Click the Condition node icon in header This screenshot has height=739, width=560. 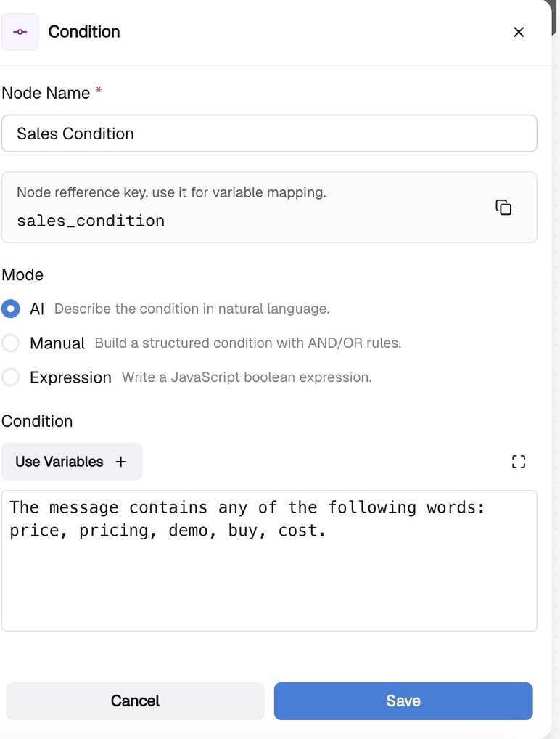[x=20, y=32]
